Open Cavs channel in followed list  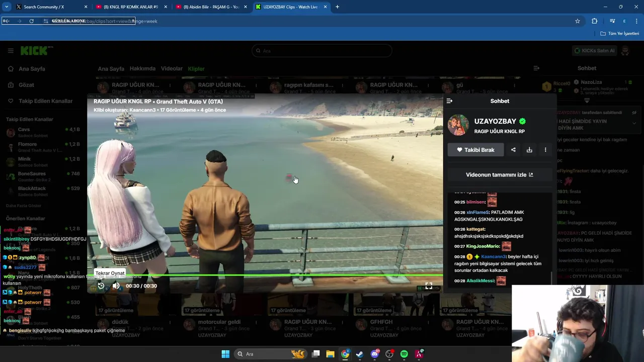[43, 132]
